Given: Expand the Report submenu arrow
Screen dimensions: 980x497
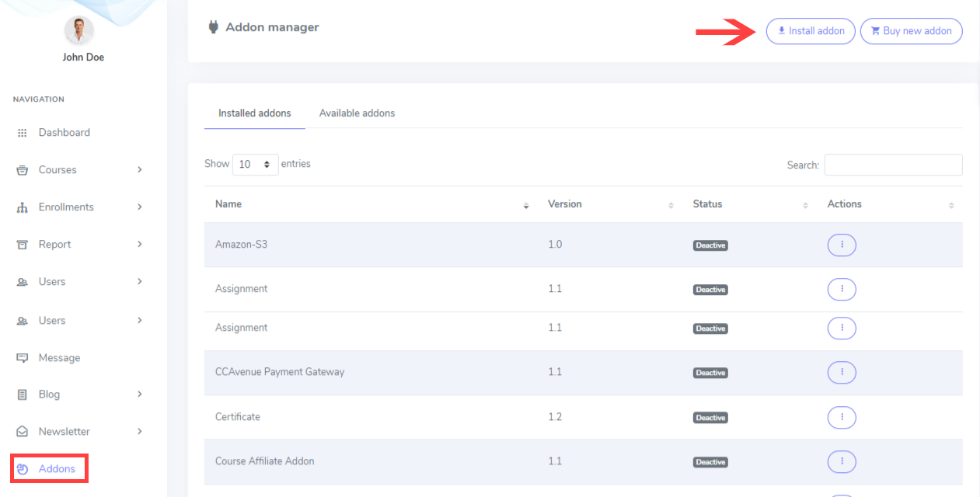Looking at the screenshot, I should [140, 245].
